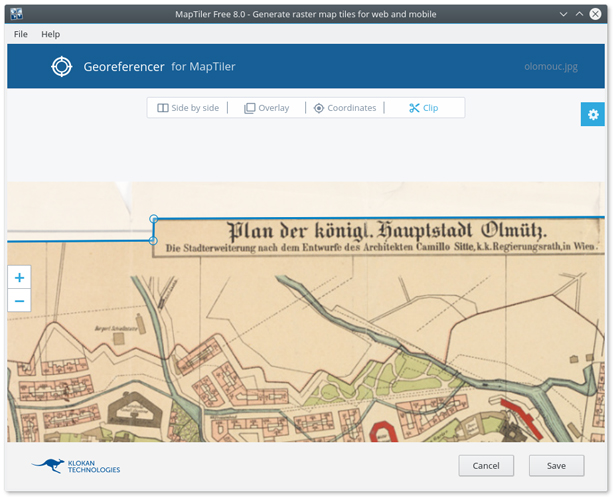Close the MapTiler window

pos(595,14)
